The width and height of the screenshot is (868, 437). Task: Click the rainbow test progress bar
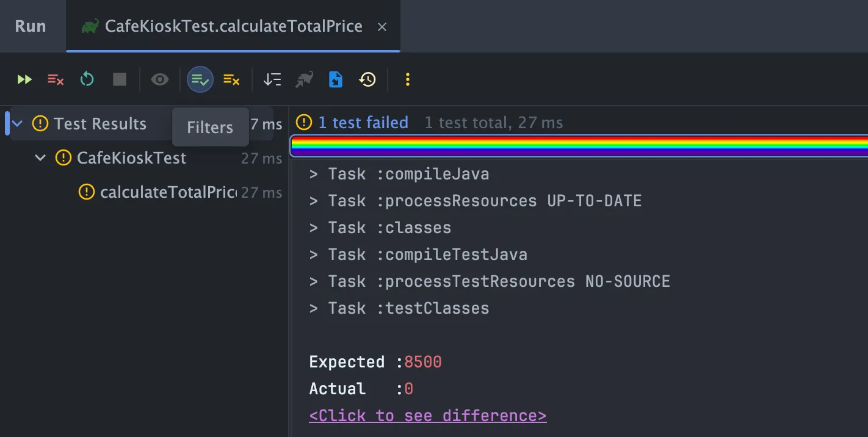point(579,146)
